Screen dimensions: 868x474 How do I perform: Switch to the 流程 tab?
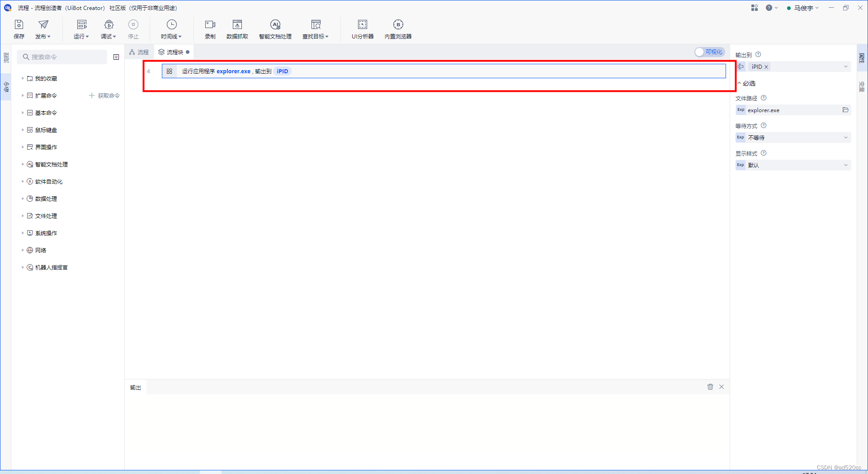(139, 52)
